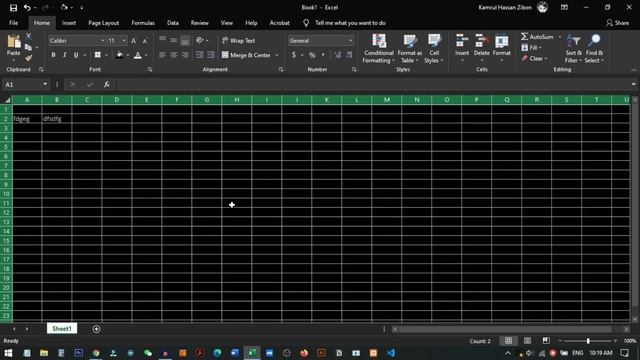
Task: Decrease the font size
Action: pos(144,41)
